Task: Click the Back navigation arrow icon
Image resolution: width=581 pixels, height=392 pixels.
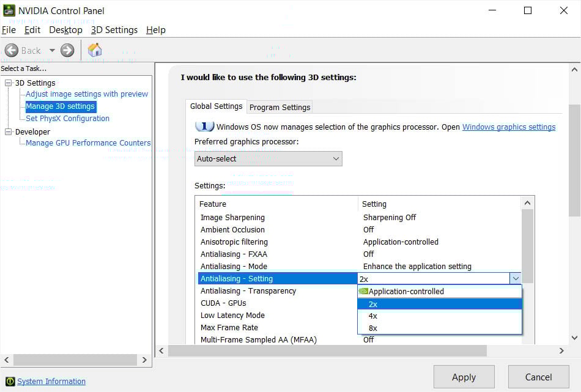Action: tap(12, 50)
